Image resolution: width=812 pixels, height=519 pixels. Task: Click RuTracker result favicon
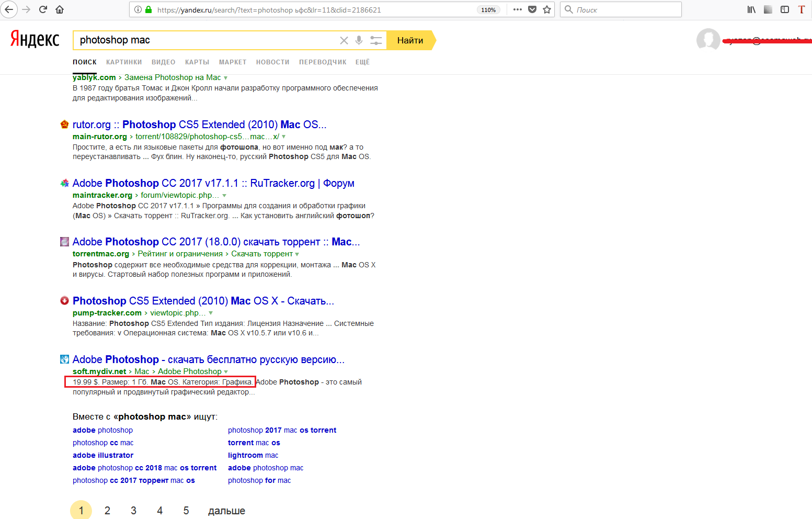65,183
